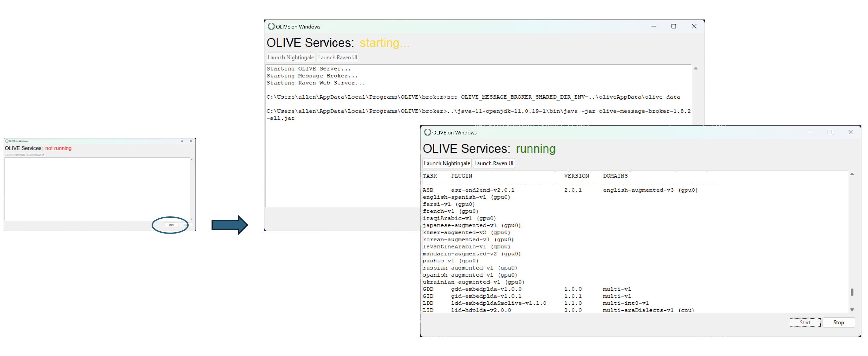Launch Nightingale from the running window

(447, 163)
